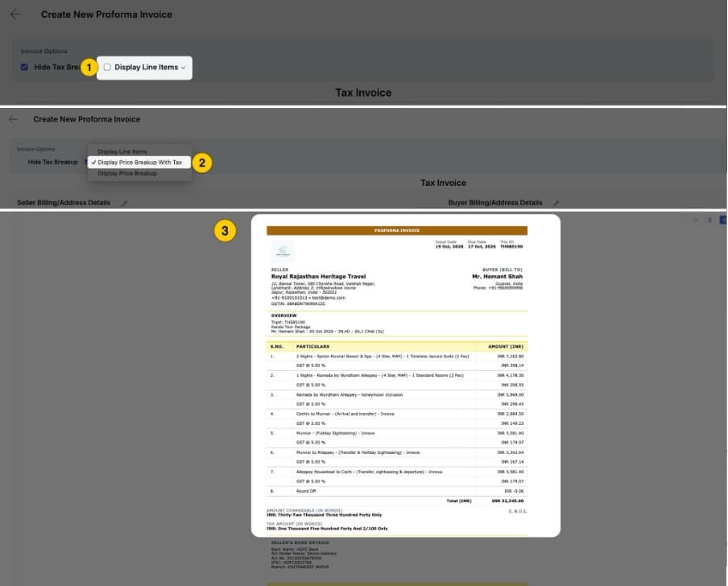Image resolution: width=728 pixels, height=586 pixels.
Task: Click the Invoice Options label in the top panel
Action: click(43, 51)
